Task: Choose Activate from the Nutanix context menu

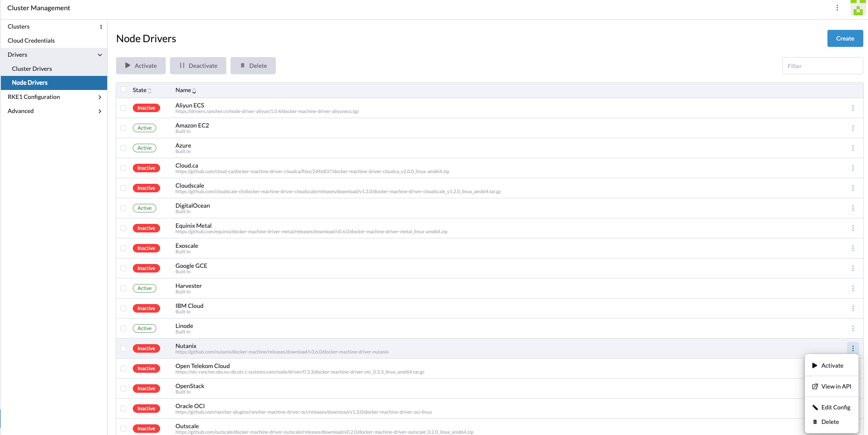Action: (832, 365)
